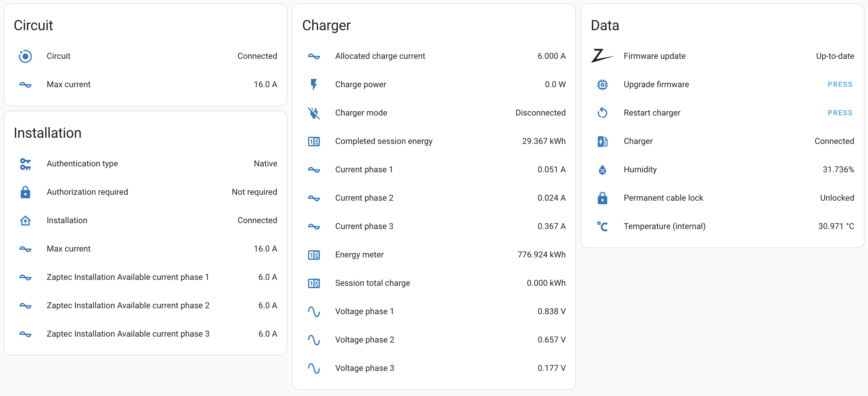Click the Charger mode unplugged icon
The height and width of the screenshot is (396, 868).
pos(314,113)
